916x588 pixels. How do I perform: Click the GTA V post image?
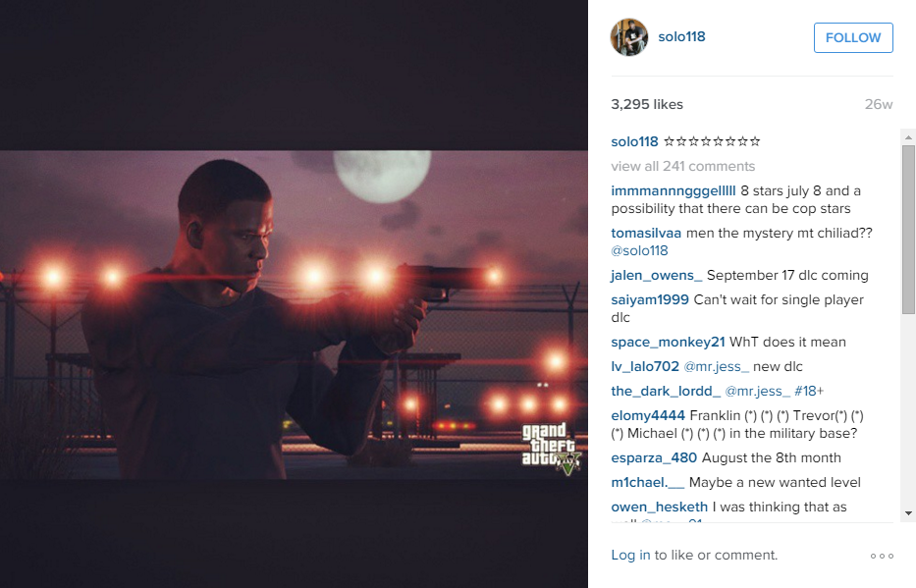pos(294,315)
